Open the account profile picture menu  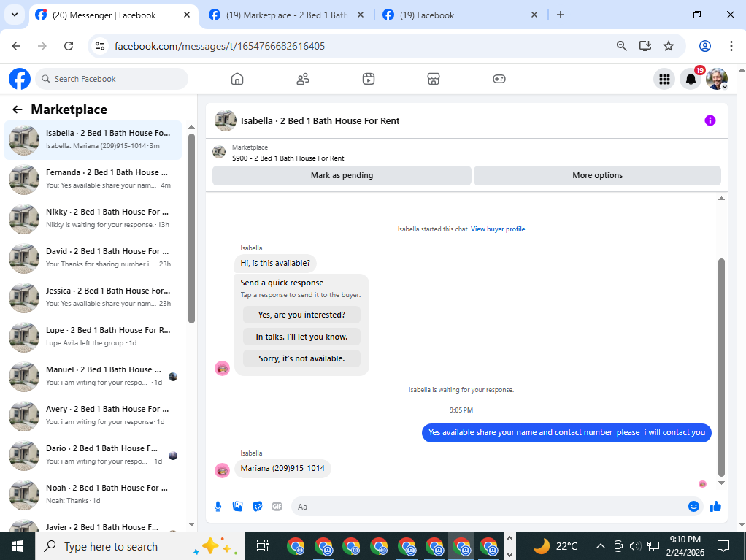point(717,79)
